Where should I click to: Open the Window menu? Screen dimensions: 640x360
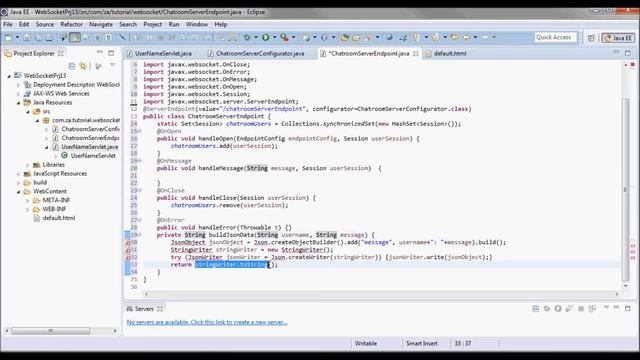[x=197, y=24]
